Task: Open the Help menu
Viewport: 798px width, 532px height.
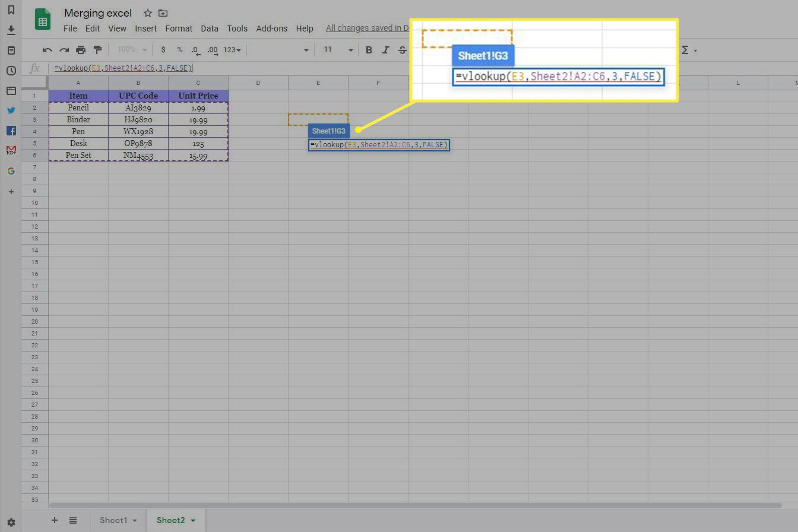Action: click(x=305, y=28)
